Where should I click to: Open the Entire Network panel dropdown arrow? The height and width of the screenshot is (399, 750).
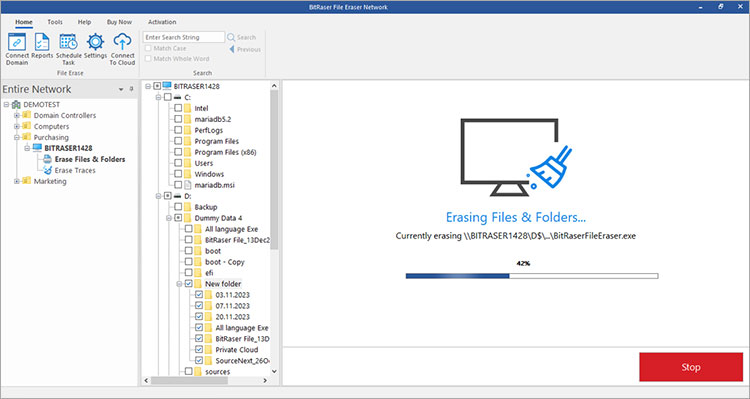121,89
